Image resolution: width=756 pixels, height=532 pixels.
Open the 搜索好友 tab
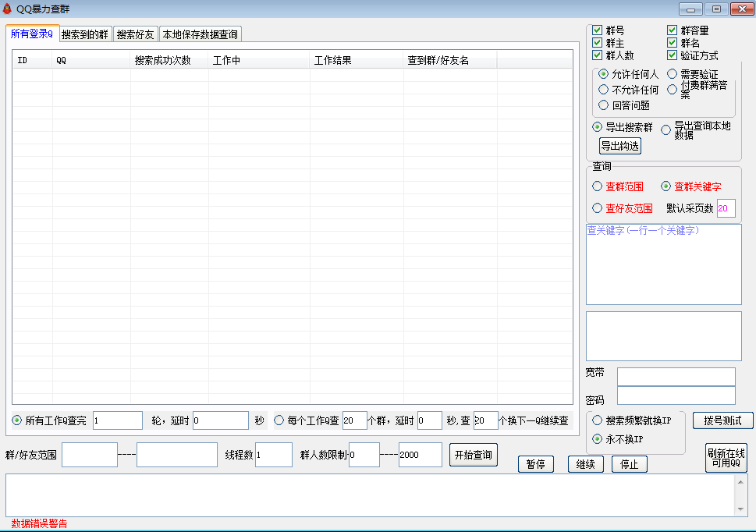pyautogui.click(x=135, y=34)
